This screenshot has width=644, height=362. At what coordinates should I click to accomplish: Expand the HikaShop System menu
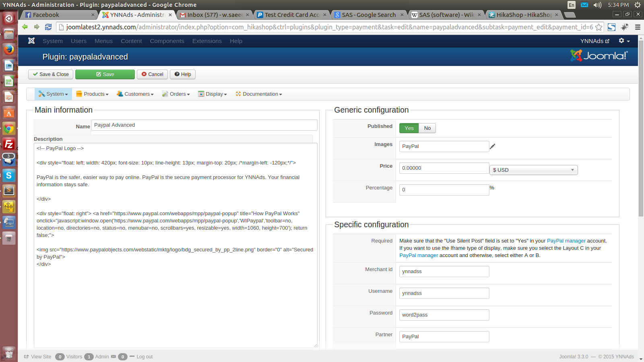(x=53, y=94)
